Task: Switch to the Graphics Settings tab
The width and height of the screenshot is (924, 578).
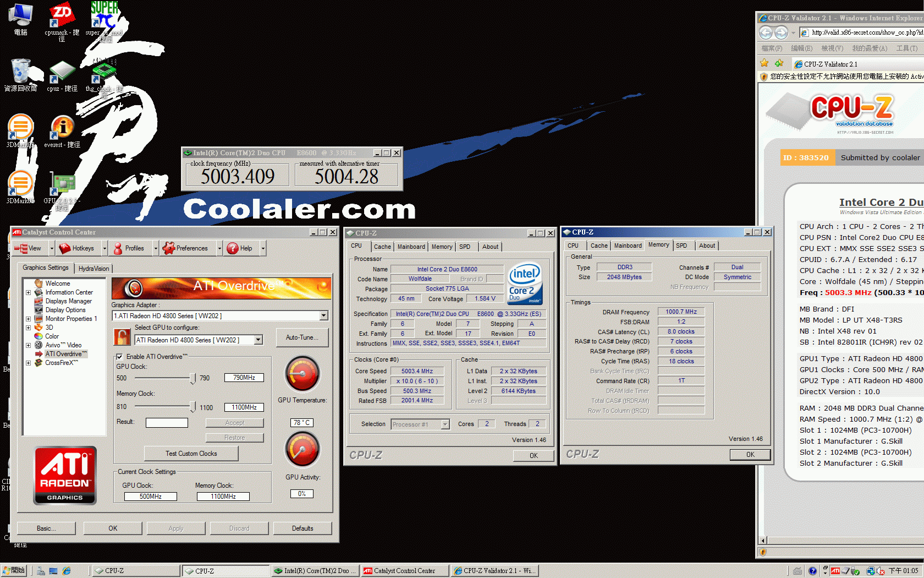Action: pos(46,268)
